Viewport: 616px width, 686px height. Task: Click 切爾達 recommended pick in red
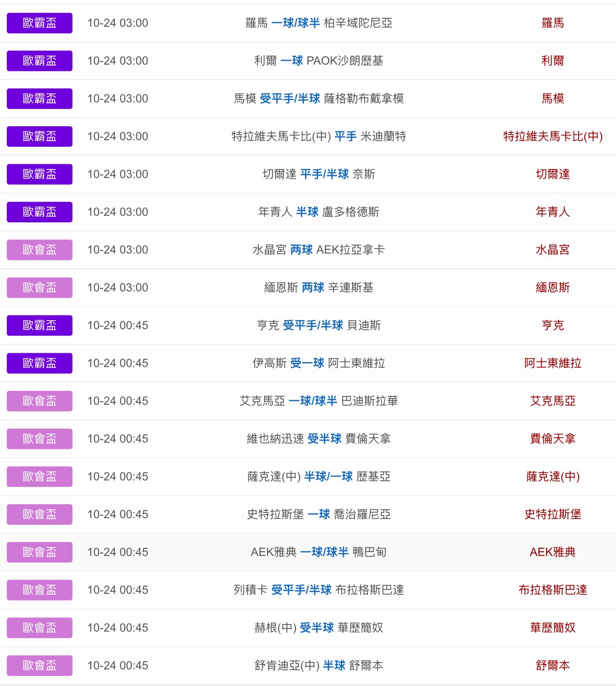(553, 174)
